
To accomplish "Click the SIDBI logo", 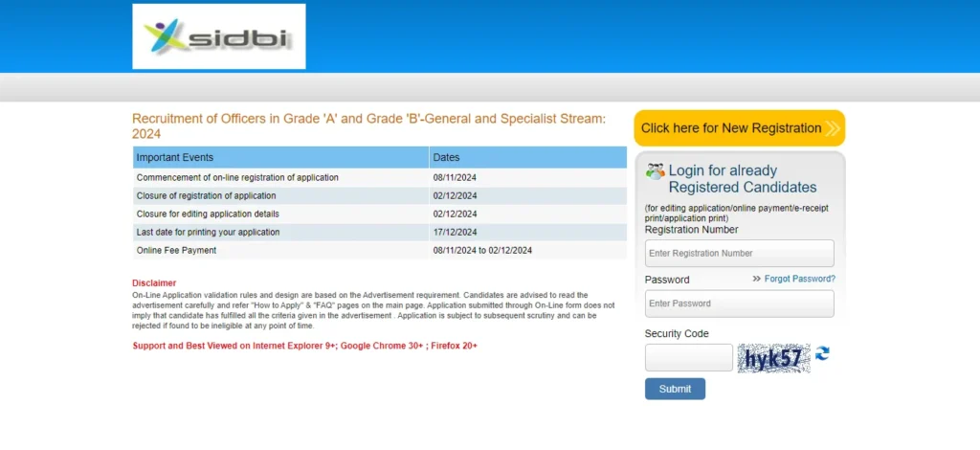I will [219, 36].
